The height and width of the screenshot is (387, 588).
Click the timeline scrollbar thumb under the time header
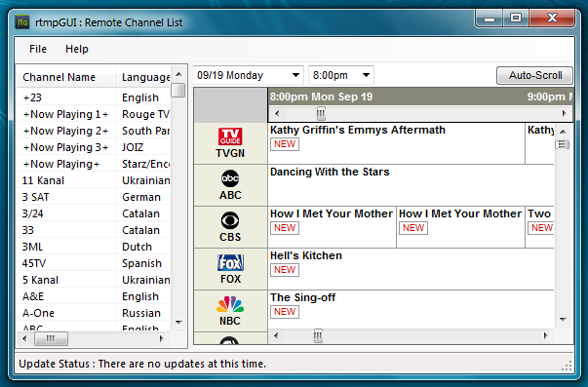[321, 113]
